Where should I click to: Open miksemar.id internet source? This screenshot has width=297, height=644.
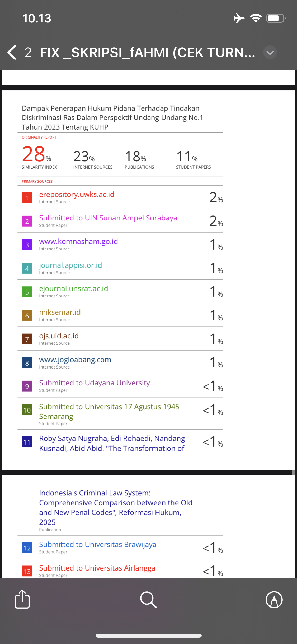click(60, 312)
